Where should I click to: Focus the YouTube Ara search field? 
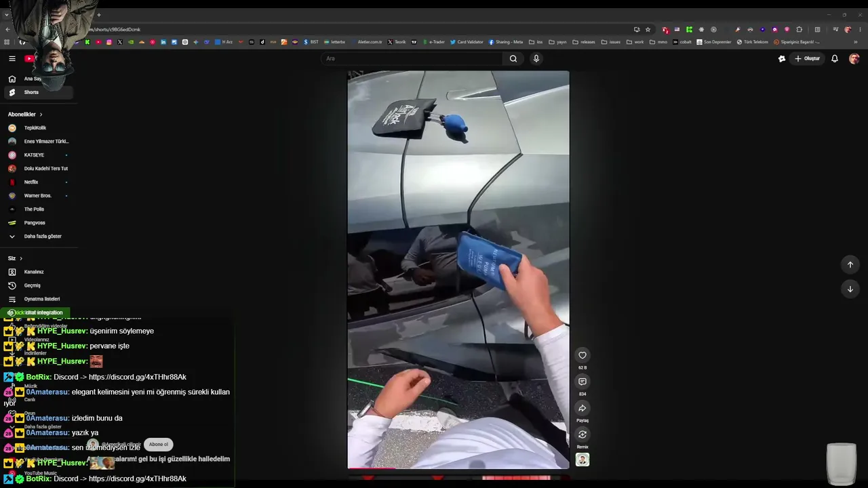[413, 59]
